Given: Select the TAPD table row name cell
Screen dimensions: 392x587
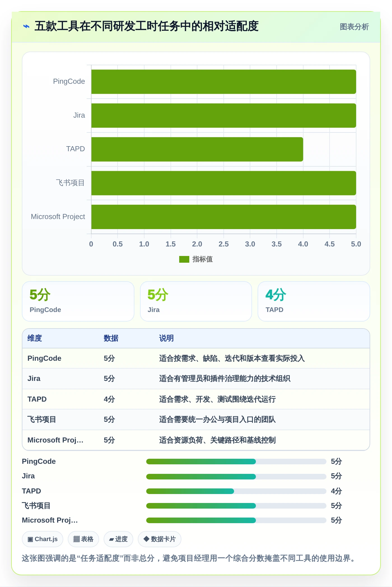Looking at the screenshot, I should point(37,399).
